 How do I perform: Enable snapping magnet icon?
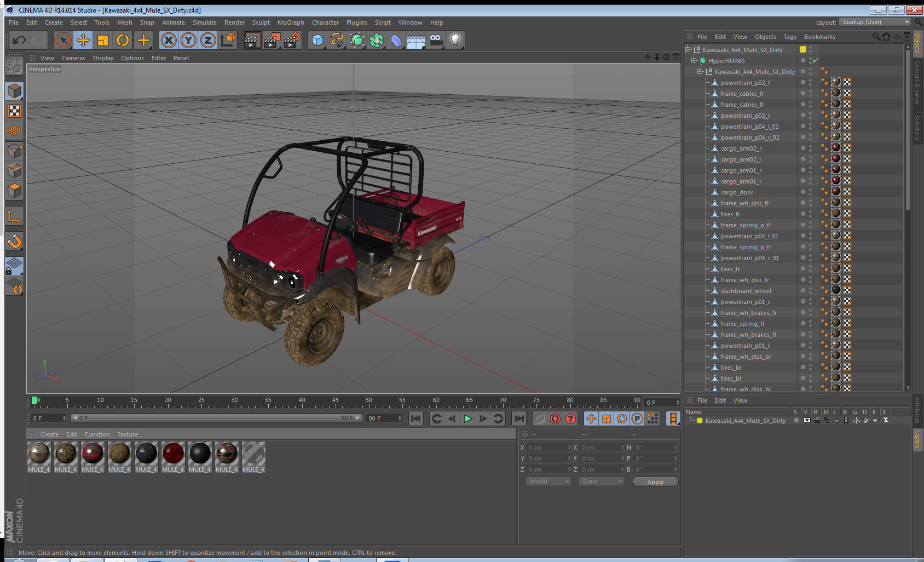point(14,241)
